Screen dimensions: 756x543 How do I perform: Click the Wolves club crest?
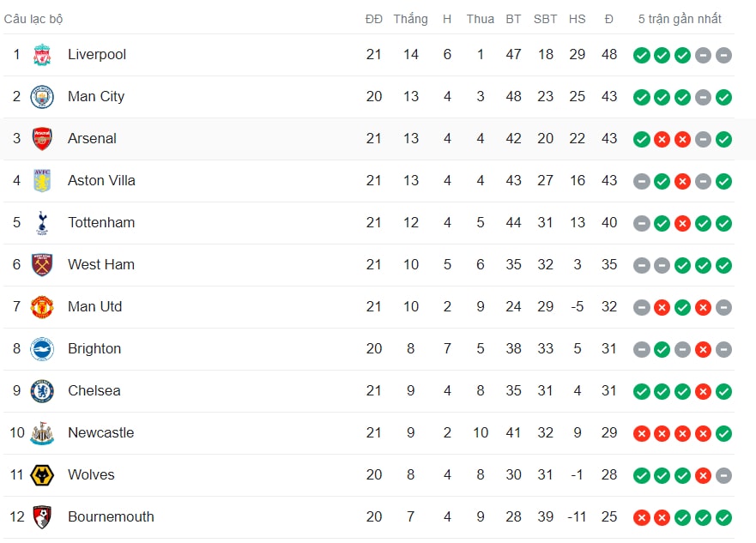click(42, 475)
